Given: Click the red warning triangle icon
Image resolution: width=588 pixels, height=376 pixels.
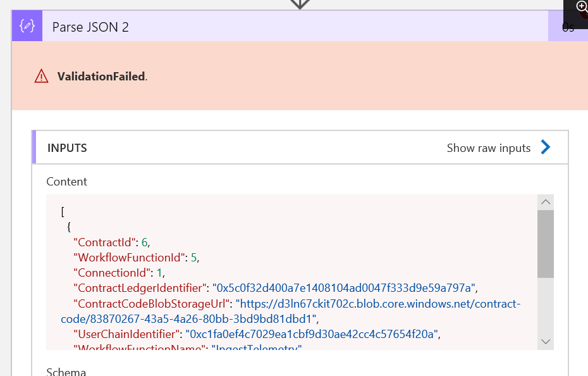Looking at the screenshot, I should 42,77.
